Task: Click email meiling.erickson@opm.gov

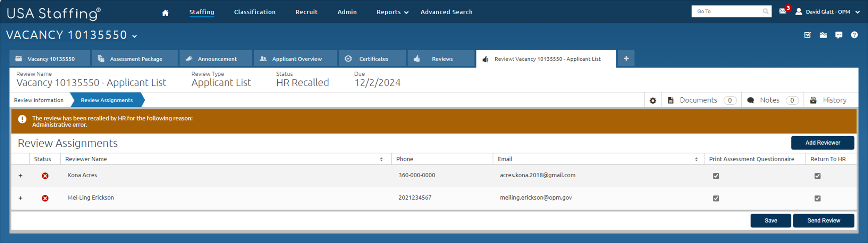Action: click(x=536, y=197)
